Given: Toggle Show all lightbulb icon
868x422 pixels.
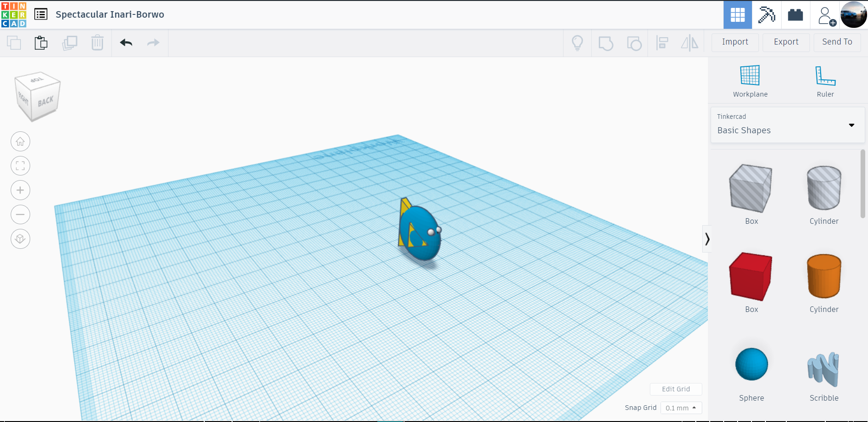Looking at the screenshot, I should pos(577,43).
